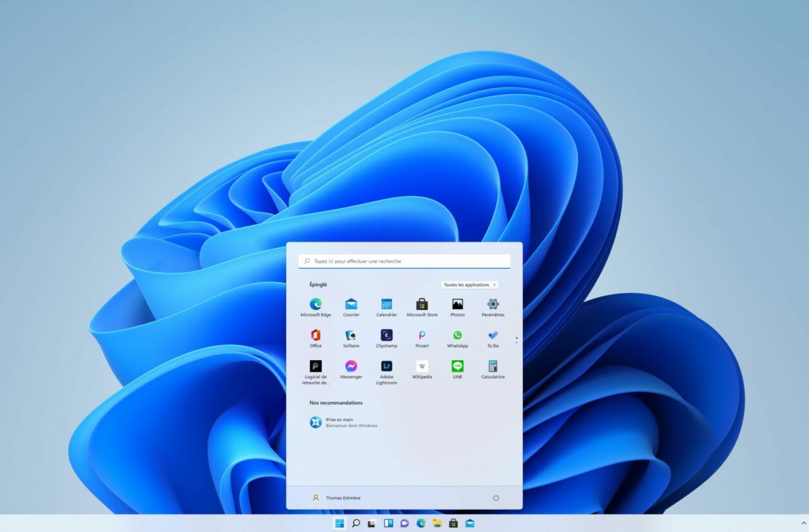Open the Calculatrice calculator
809x532 pixels.
pyautogui.click(x=493, y=369)
